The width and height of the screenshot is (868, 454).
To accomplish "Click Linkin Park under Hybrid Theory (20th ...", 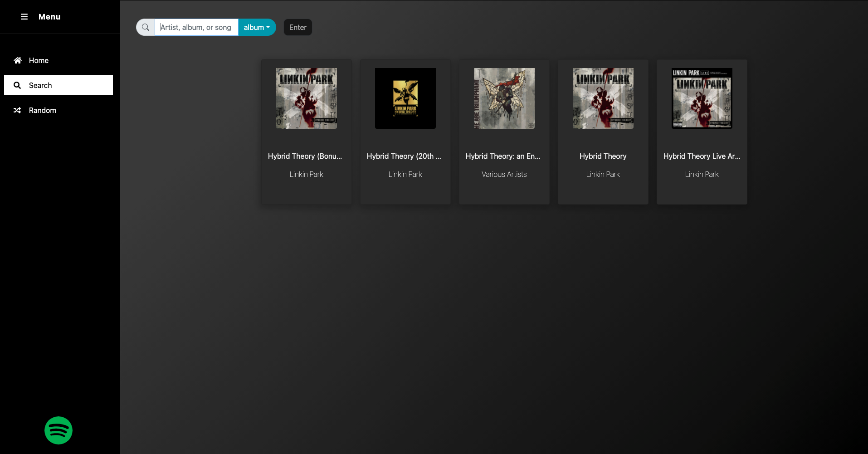I will coord(405,174).
